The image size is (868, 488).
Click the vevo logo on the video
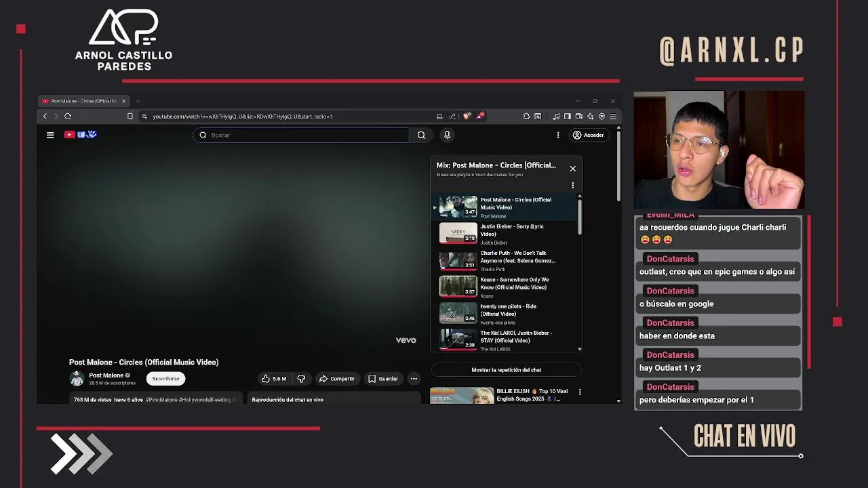(x=406, y=340)
